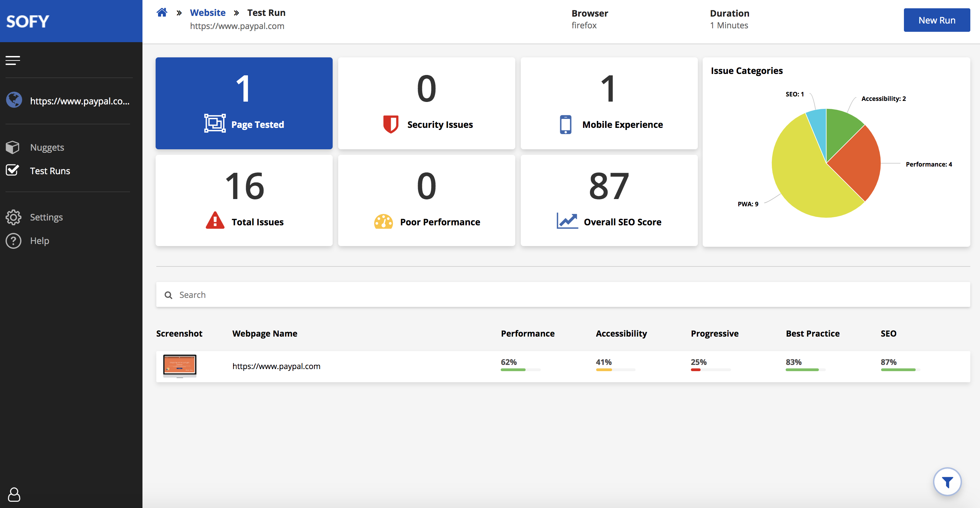This screenshot has height=508, width=980.
Task: Click the 'Performance: 4' chart label
Action: coord(928,164)
